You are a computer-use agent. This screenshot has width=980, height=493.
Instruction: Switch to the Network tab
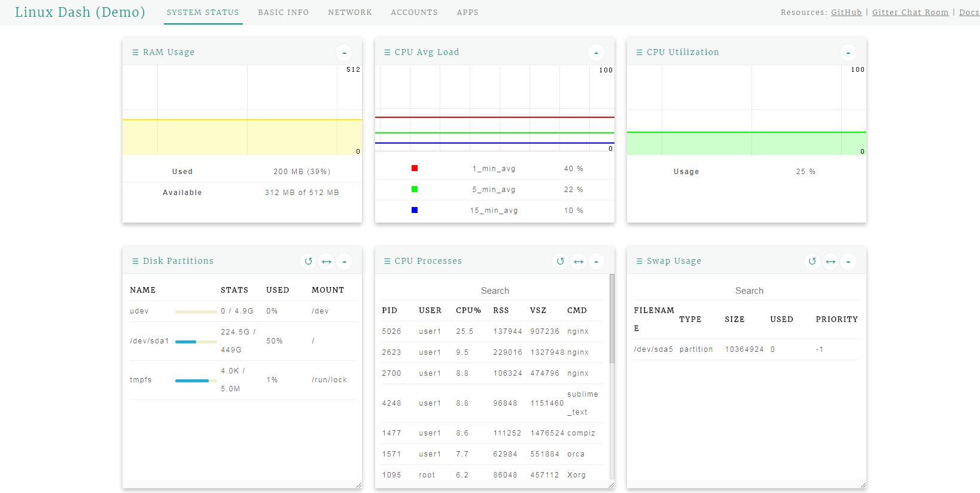[x=350, y=13]
